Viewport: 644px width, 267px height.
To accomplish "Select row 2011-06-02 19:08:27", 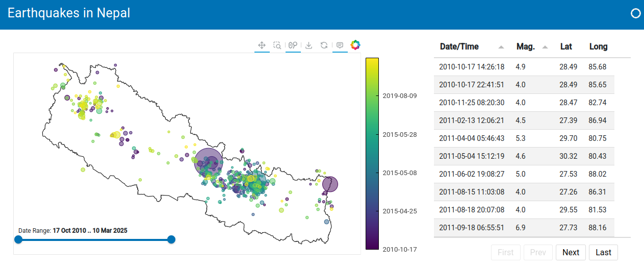I will (524, 174).
